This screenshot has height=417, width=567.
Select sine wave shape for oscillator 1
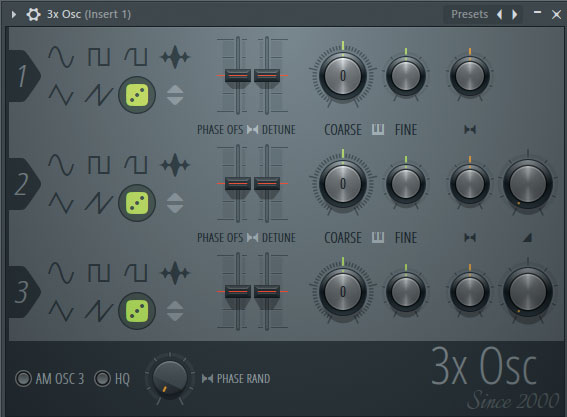pyautogui.click(x=61, y=57)
